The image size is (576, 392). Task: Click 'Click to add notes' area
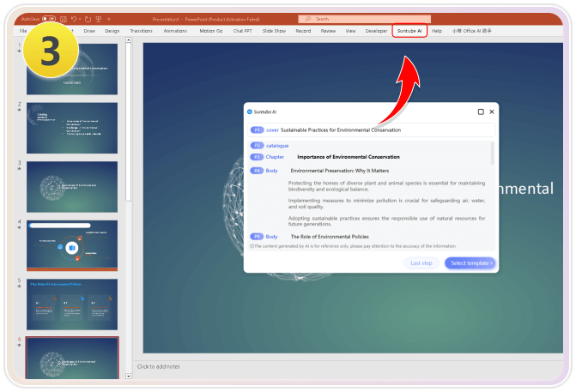click(x=158, y=366)
